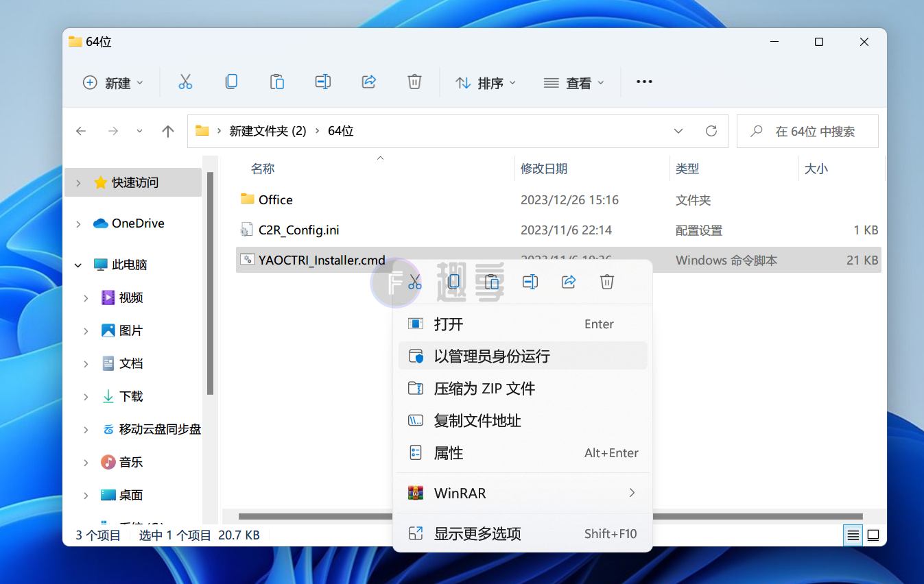Choose 属性 from context menu

523,453
